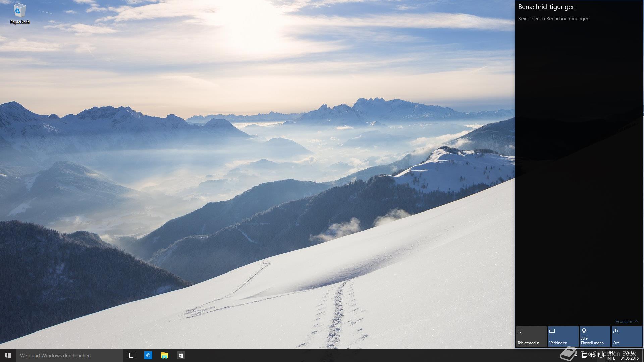Open DEU INTL keyboard language selector
Viewport: 644px width, 362px height.
(x=611, y=355)
